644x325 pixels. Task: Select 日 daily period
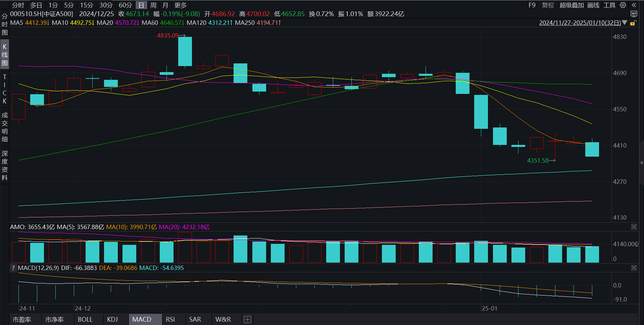coord(141,5)
